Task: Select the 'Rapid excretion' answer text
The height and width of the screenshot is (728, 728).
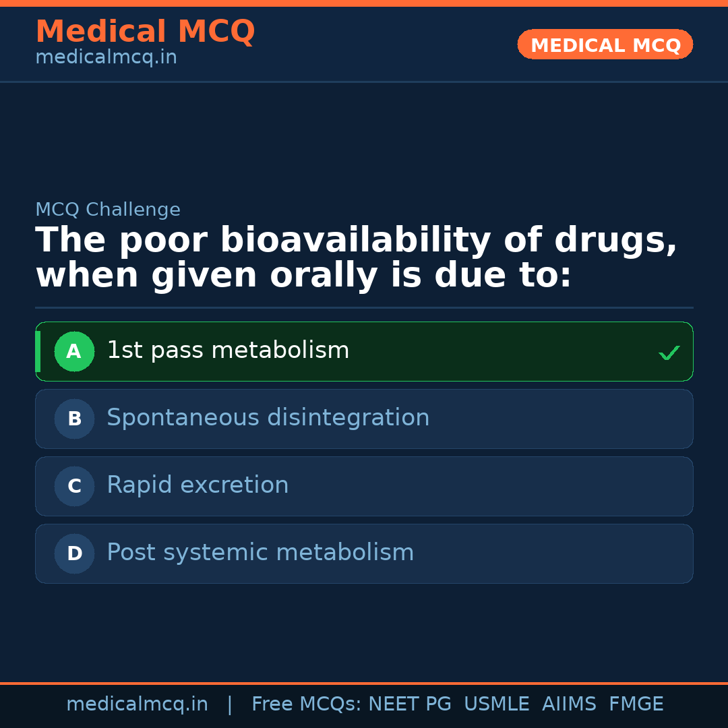Action: 198,485
